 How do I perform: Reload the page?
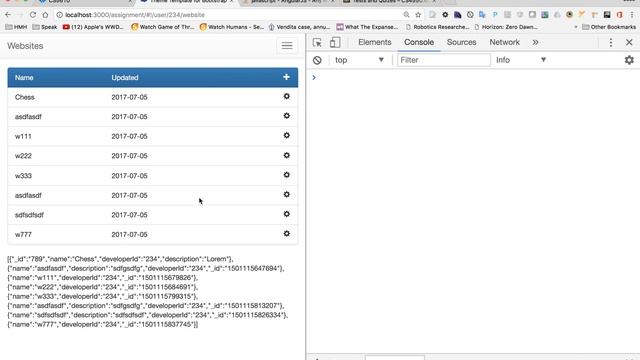[33, 15]
